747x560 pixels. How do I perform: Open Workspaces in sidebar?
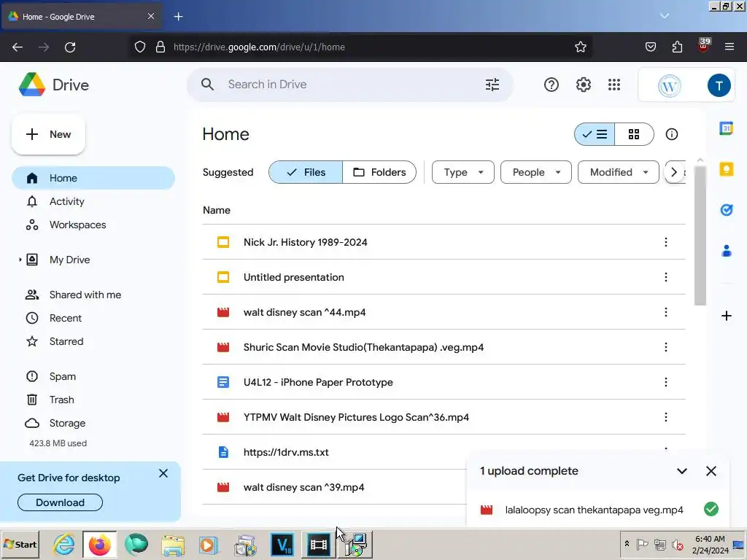pos(93,225)
